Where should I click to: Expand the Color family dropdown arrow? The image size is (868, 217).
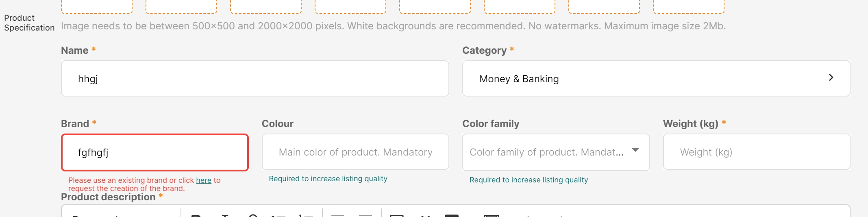[635, 150]
